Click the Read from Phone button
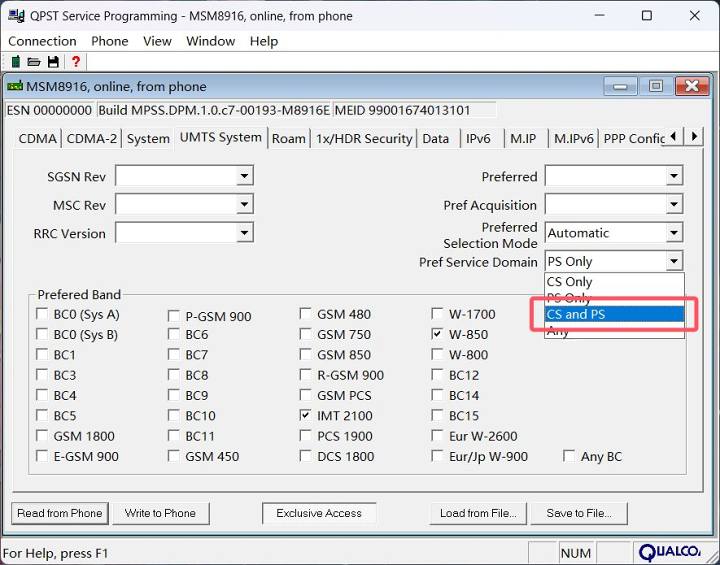 point(60,513)
